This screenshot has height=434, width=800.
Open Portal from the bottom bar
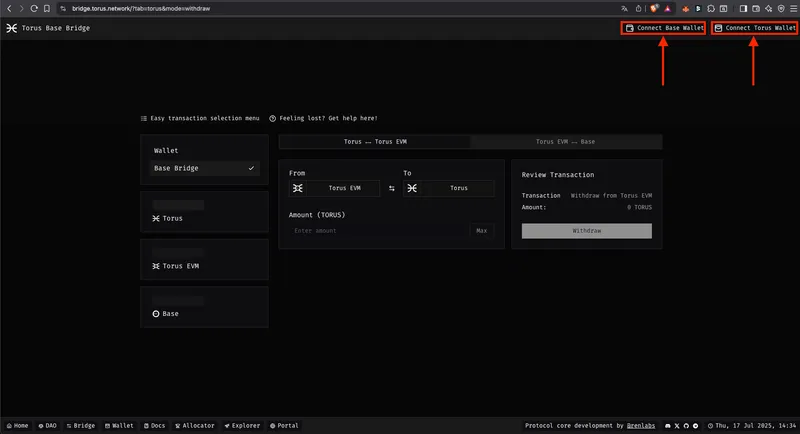pos(284,425)
